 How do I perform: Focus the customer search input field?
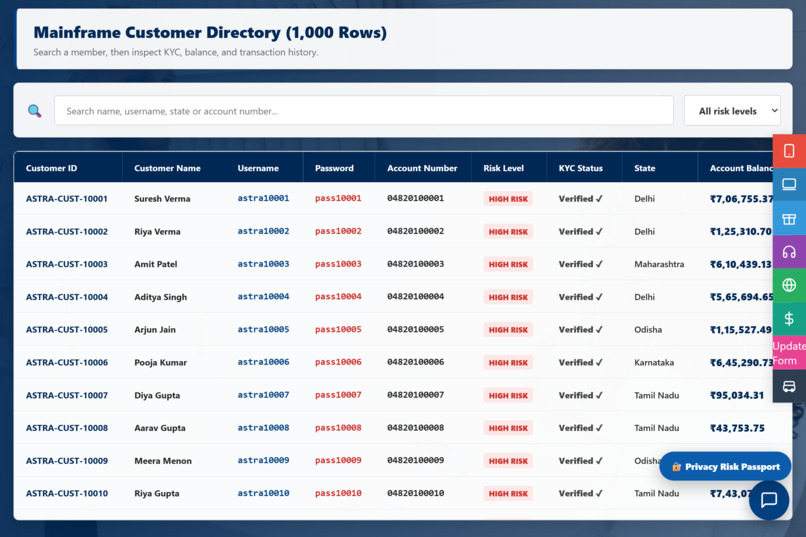[364, 110]
